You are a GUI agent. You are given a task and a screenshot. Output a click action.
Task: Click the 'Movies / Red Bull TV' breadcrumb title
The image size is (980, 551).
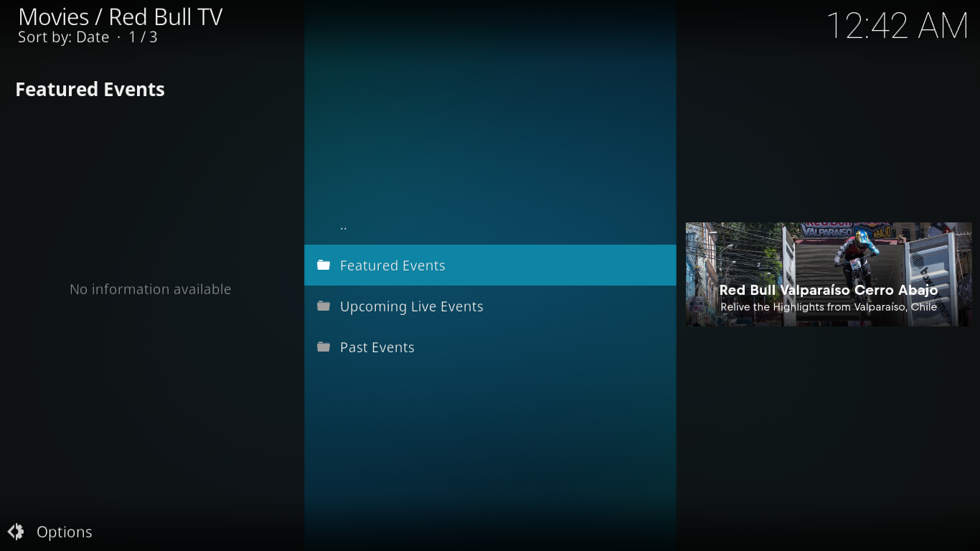pyautogui.click(x=121, y=17)
